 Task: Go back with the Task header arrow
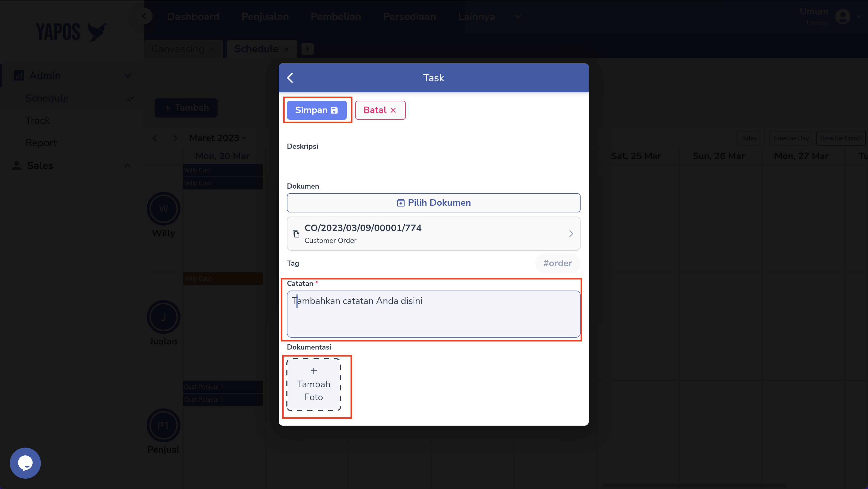[290, 78]
